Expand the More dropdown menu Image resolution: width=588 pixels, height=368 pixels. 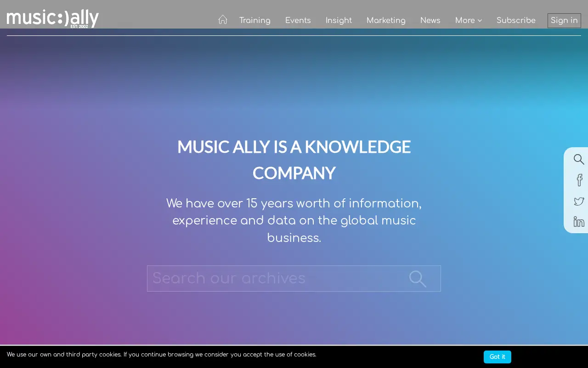469,20
